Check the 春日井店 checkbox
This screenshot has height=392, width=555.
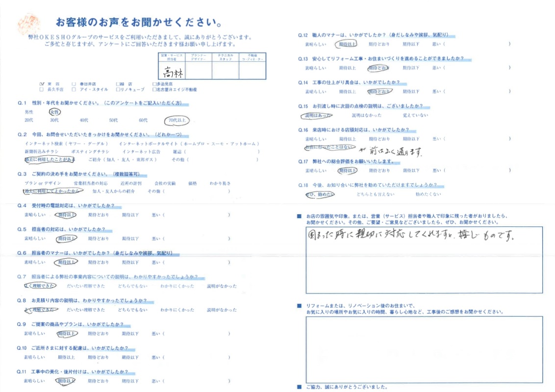pos(74,84)
